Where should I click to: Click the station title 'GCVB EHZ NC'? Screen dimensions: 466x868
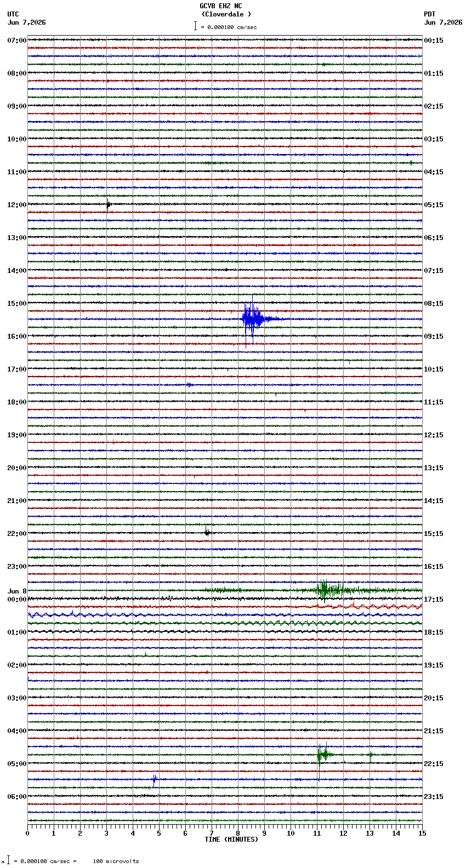click(220, 6)
